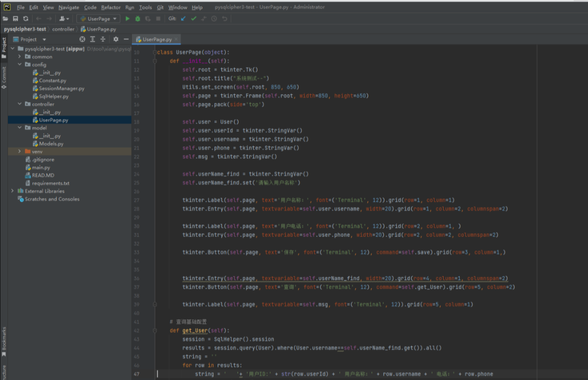Start debugging with the bug icon
This screenshot has width=588, height=380.
coord(138,19)
